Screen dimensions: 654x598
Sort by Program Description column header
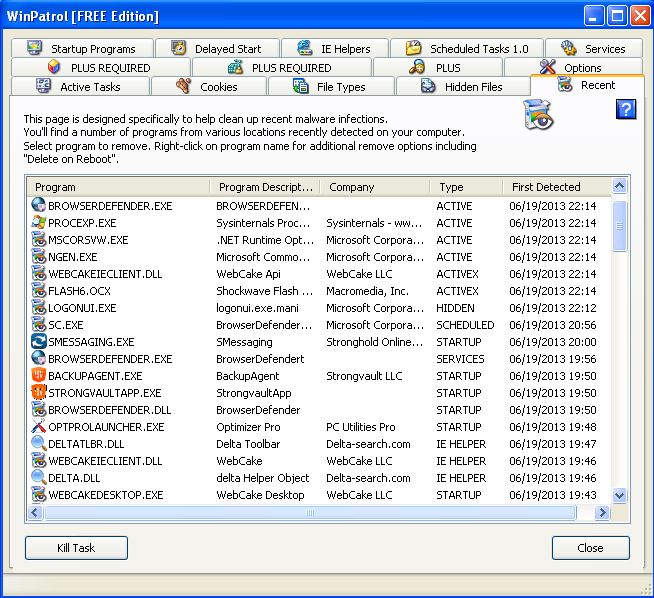tap(265, 187)
